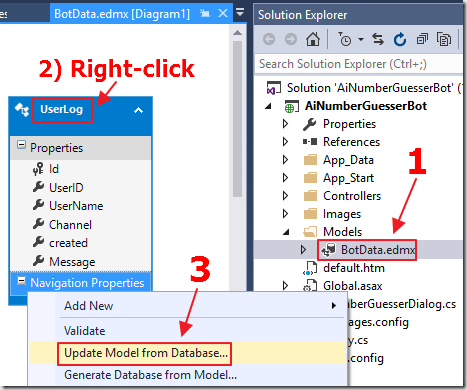Viewport: 467px width, 390px height.
Task: Click the App_Start folder icon
Action: click(310, 178)
